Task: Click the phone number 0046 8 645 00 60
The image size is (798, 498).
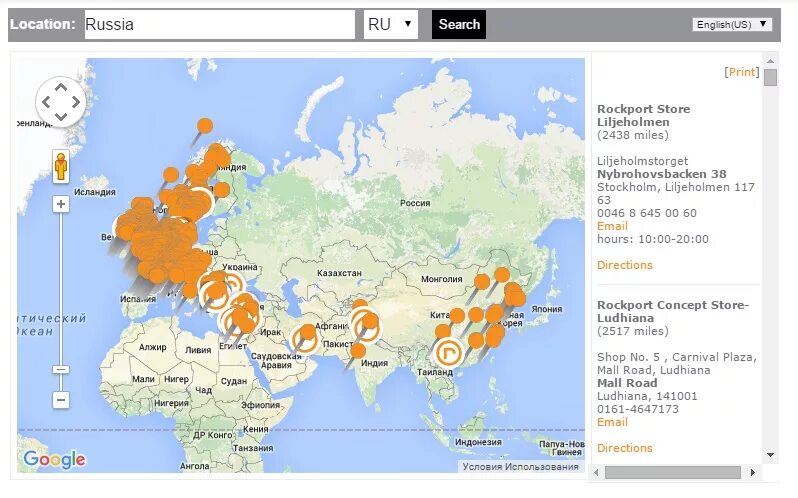Action: tap(647, 213)
